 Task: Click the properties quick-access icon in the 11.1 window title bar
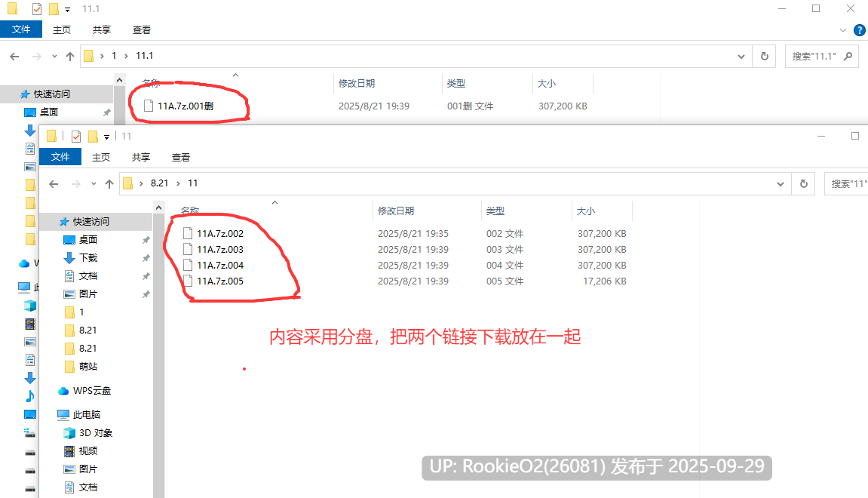[36, 9]
